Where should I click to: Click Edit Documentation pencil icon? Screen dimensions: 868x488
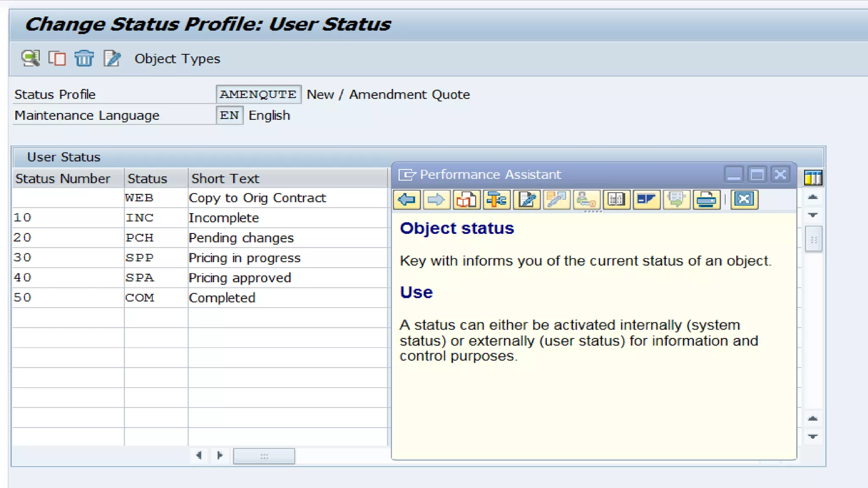[526, 200]
